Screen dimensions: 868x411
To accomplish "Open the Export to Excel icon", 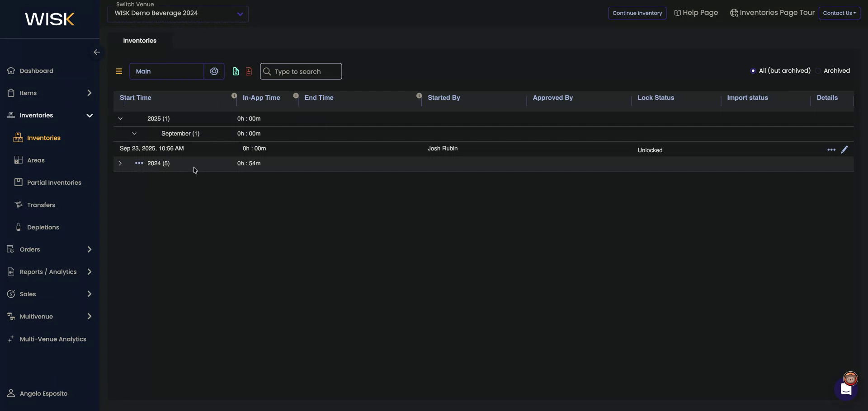I will pos(236,71).
